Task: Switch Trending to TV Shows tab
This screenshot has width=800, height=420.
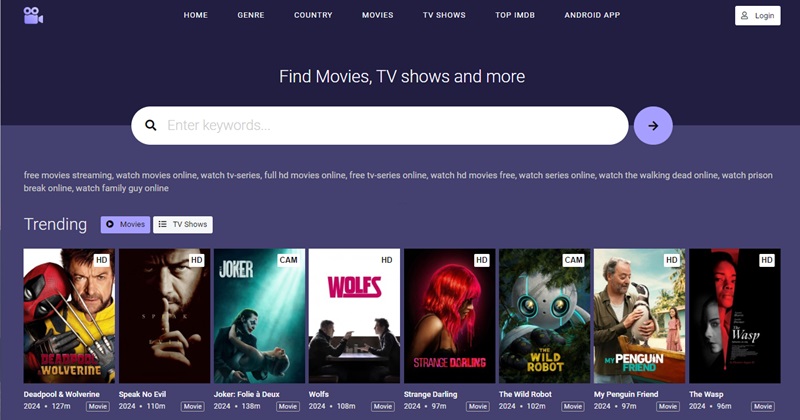Action: pos(183,225)
